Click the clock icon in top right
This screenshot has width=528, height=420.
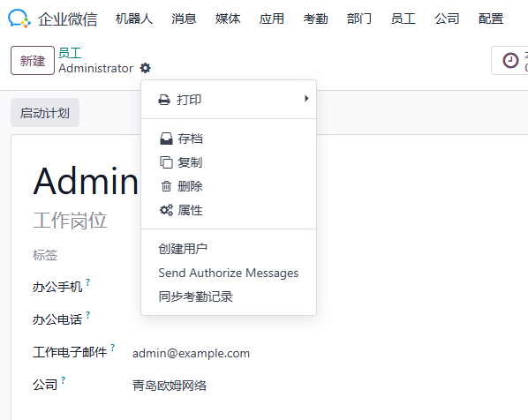[x=510, y=61]
